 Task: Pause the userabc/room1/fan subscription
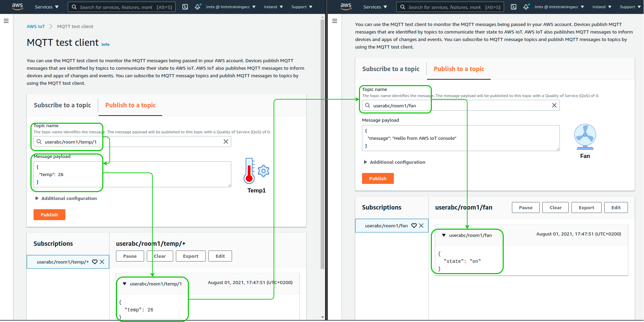pyautogui.click(x=526, y=207)
